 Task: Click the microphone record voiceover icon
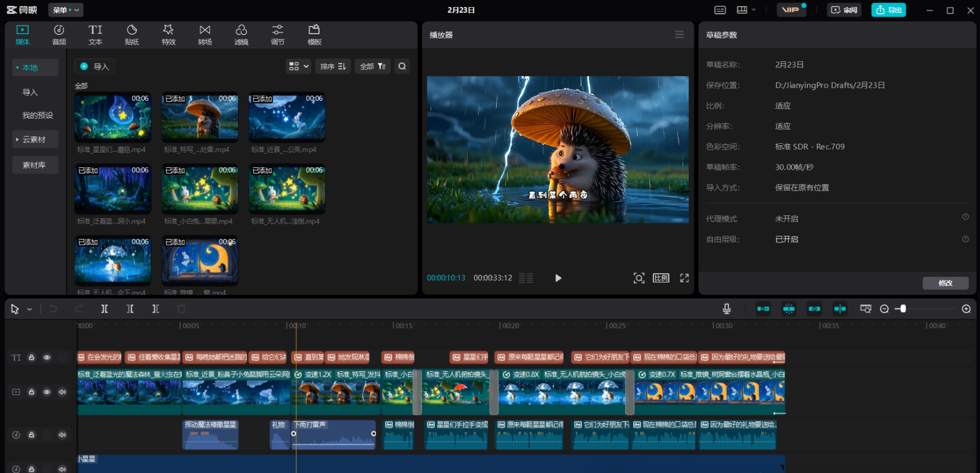tap(727, 309)
